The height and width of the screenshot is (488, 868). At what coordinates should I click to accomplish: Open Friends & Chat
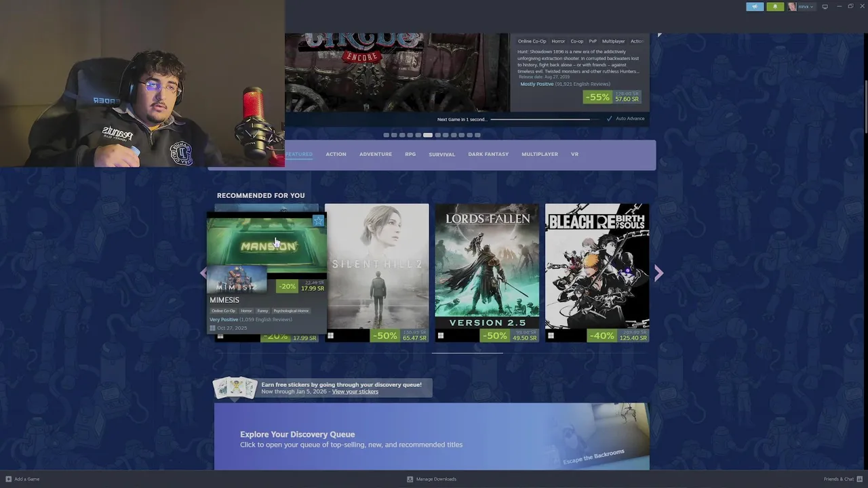tap(839, 479)
